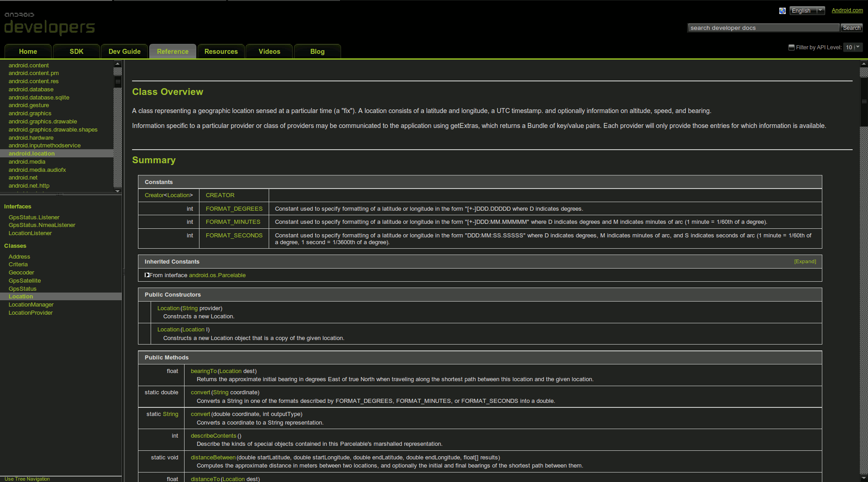Open the Dev Guide tab

coord(124,52)
